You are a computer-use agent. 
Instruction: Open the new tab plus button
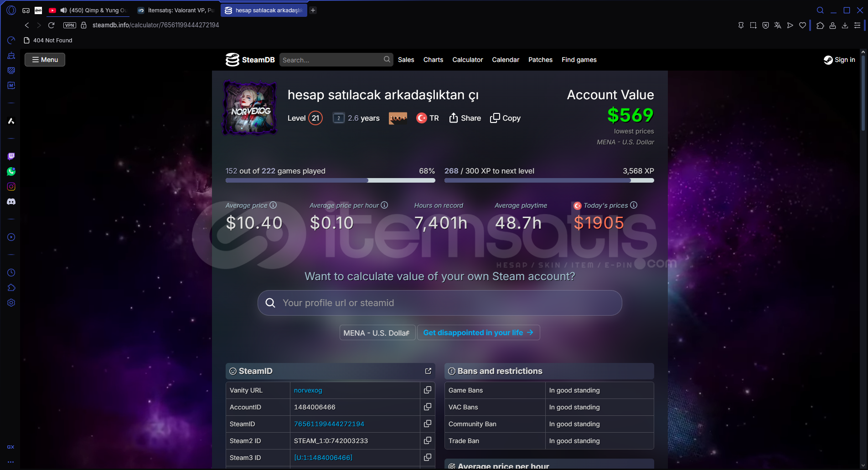coord(313,10)
